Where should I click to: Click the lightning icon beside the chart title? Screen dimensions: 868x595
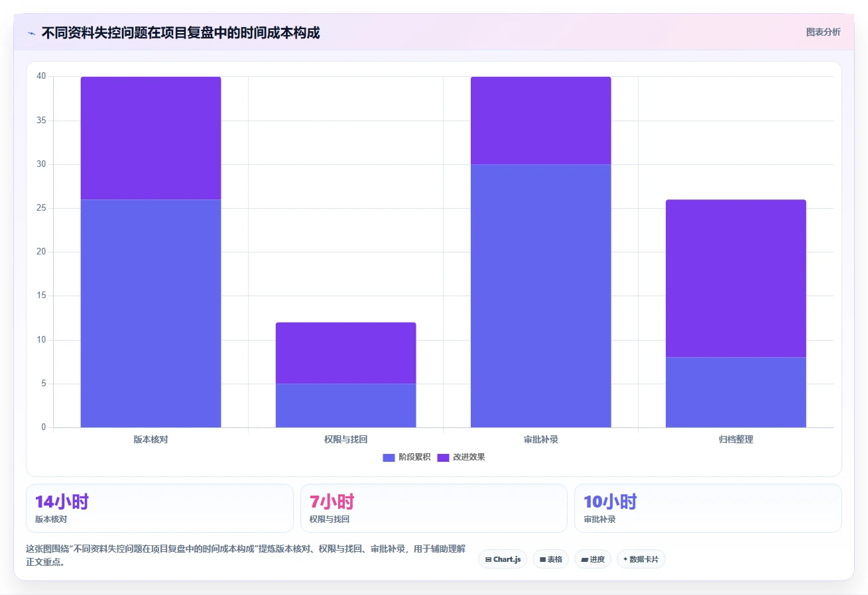31,33
